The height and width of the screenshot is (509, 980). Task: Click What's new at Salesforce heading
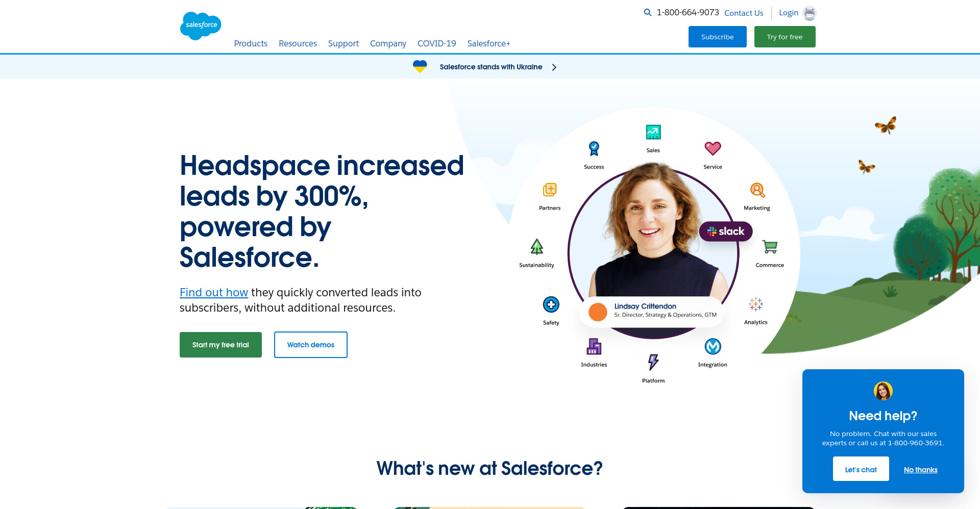point(489,468)
